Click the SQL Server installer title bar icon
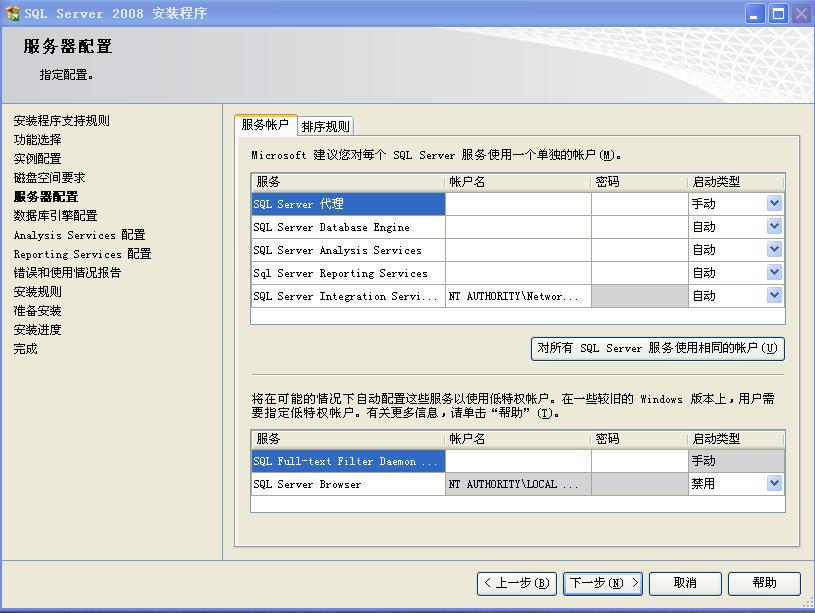This screenshot has height=613, width=815. 14,13
